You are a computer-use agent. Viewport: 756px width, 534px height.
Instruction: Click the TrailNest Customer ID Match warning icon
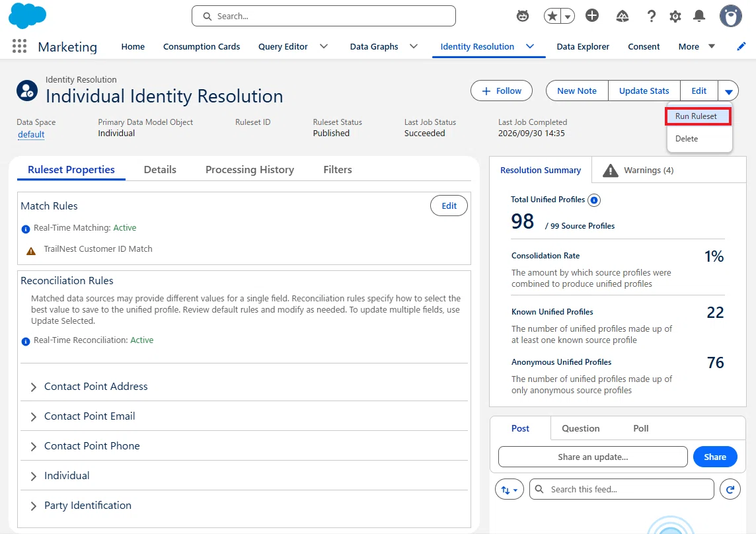[x=31, y=250]
